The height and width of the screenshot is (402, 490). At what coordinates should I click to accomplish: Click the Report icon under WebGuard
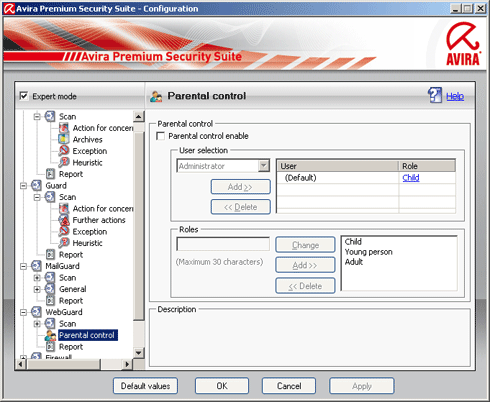[x=50, y=347]
